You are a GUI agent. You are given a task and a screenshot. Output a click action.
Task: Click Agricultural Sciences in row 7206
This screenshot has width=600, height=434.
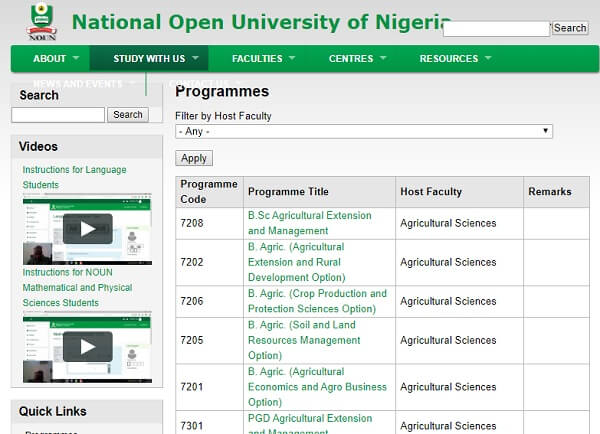click(x=448, y=301)
